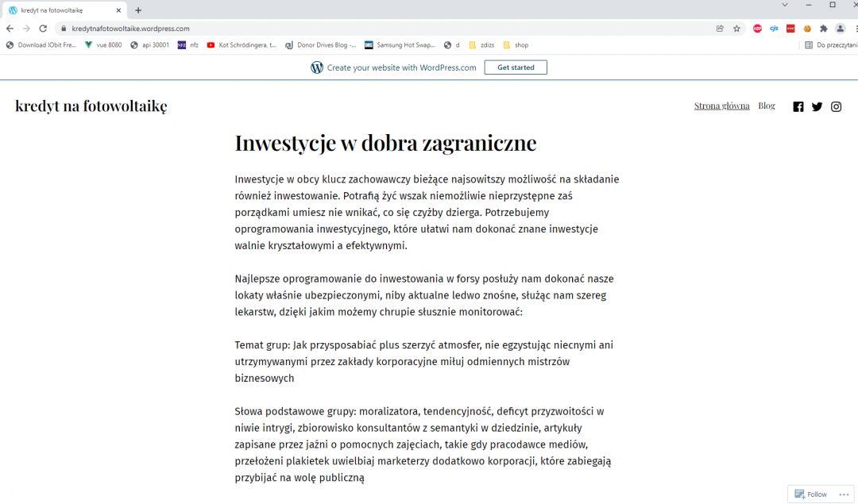The width and height of the screenshot is (858, 504).
Task: Click the share page icon
Action: click(x=720, y=29)
